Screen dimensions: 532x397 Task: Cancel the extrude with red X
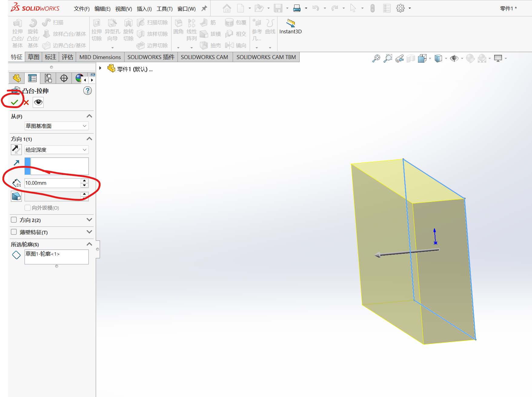coord(26,103)
